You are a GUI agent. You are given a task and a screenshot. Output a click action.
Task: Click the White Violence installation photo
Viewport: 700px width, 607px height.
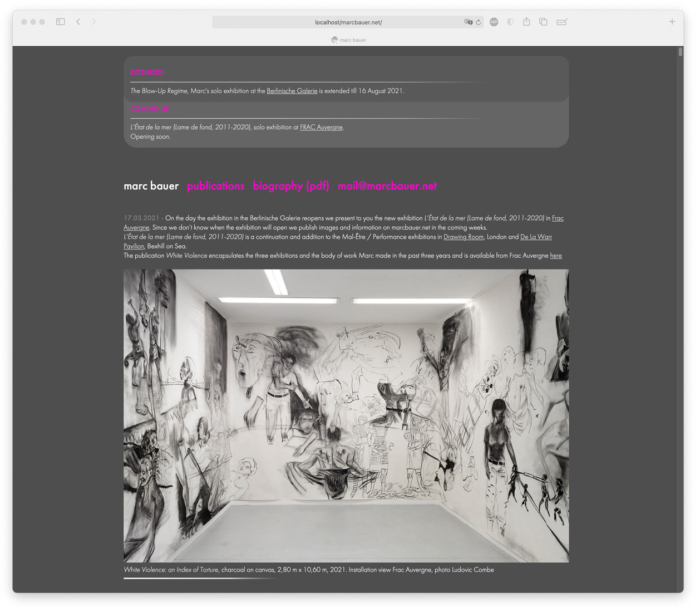click(346, 416)
